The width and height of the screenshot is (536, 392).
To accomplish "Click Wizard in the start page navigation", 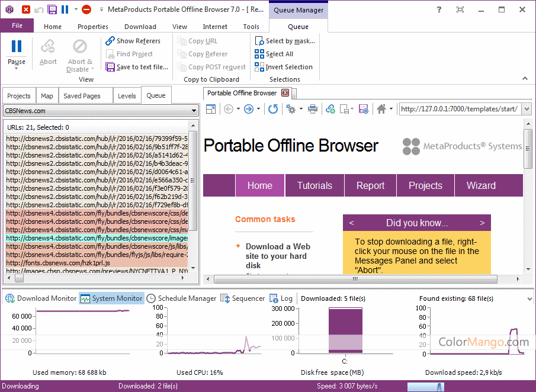I will (481, 185).
